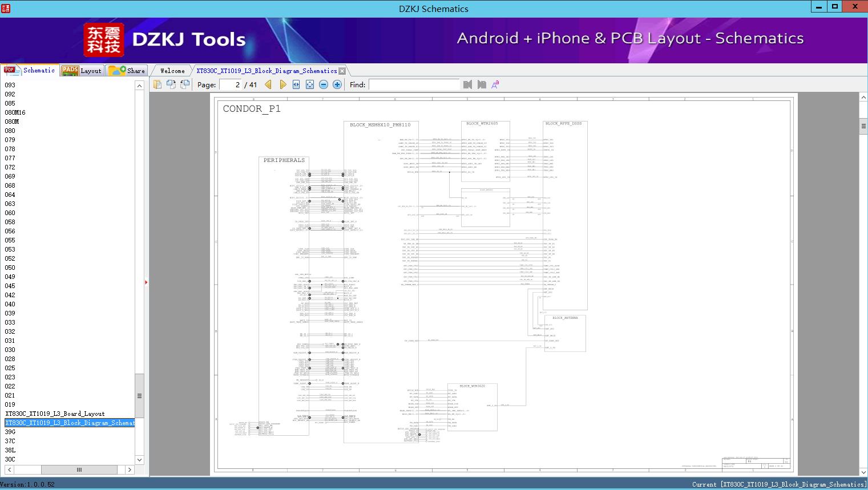
Task: Collapse the sidebar using the red splitter arrow
Action: [x=146, y=282]
